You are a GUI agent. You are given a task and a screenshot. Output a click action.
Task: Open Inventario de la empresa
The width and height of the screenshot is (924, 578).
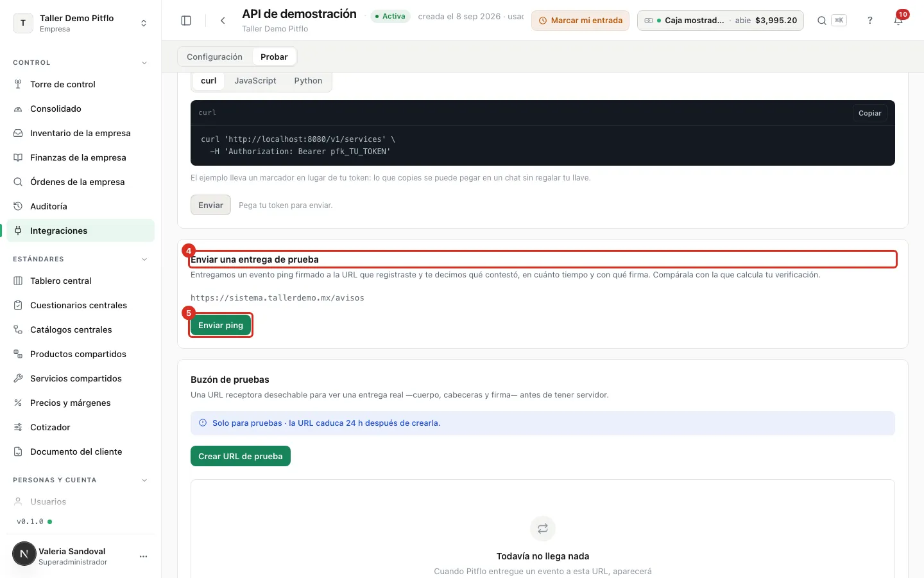pyautogui.click(x=80, y=133)
